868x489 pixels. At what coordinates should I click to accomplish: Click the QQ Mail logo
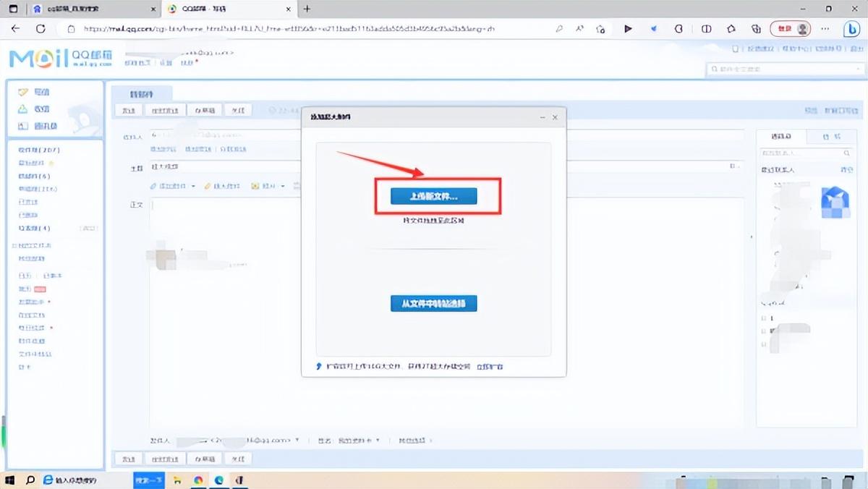[x=61, y=59]
